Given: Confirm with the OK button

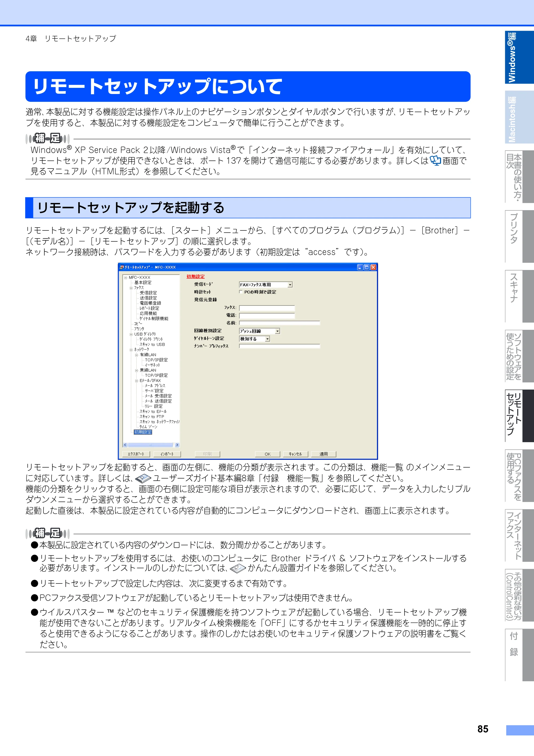Looking at the screenshot, I should 267,454.
